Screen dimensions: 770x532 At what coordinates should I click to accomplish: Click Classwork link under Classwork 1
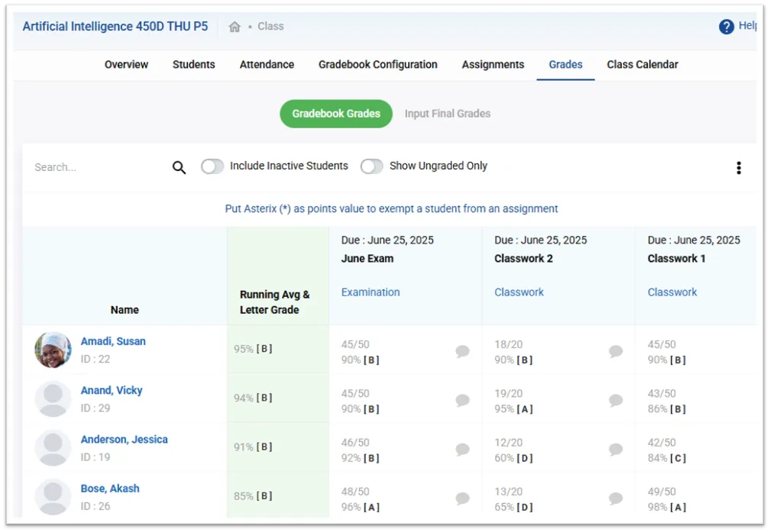pos(672,292)
